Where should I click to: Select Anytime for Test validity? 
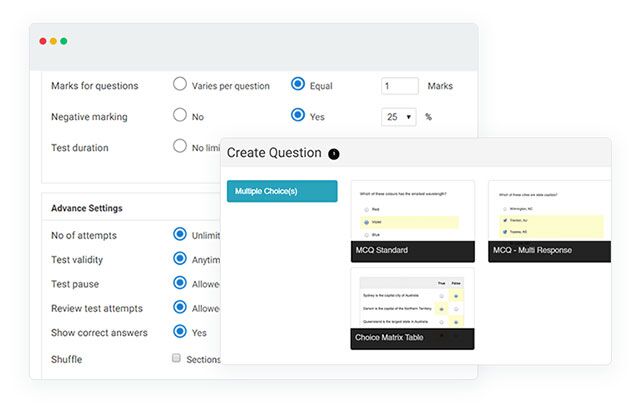coord(180,258)
